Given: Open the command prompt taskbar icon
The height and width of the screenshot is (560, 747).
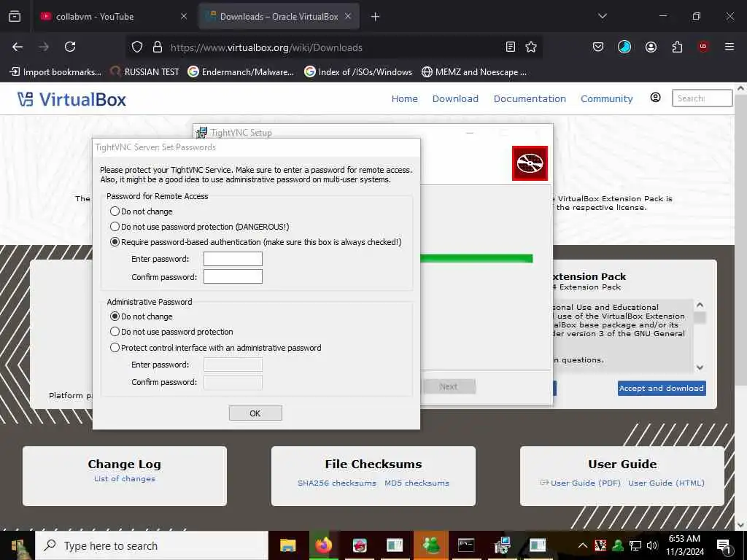Looking at the screenshot, I should tap(466, 545).
